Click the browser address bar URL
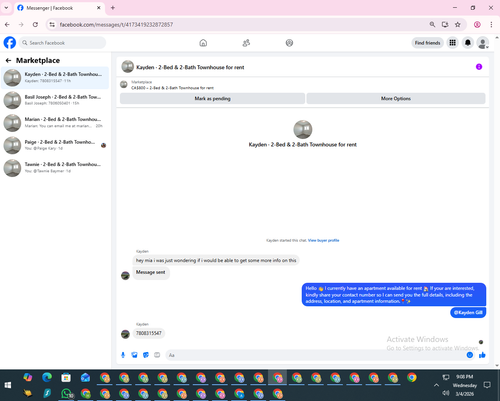Viewport: 500px width, 401px height. pos(116,24)
